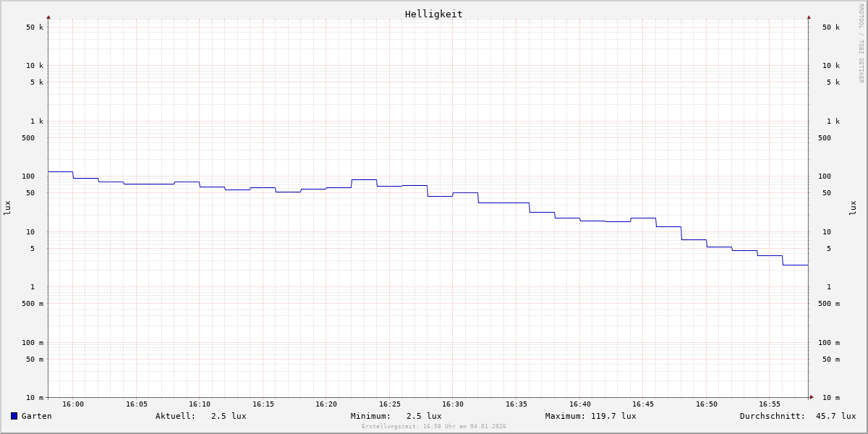The height and width of the screenshot is (434, 868).
Task: Select the Helligkeit chart title
Action: [x=433, y=14]
